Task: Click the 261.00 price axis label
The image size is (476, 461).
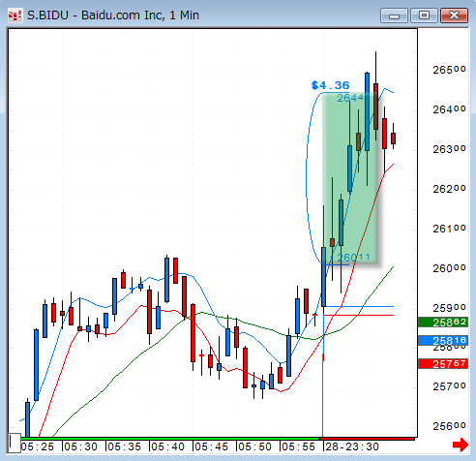Action: (x=449, y=229)
